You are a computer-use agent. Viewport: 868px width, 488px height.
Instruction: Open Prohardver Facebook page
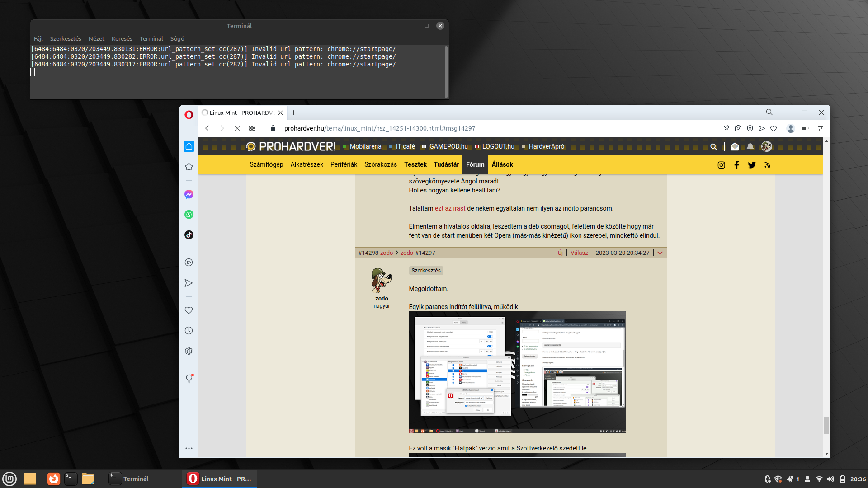(x=737, y=165)
